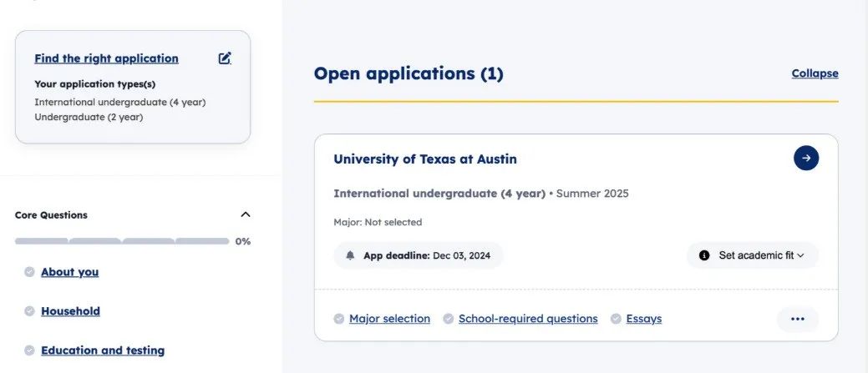This screenshot has height=373, width=868.
Task: Go to the About you section
Action: click(69, 272)
